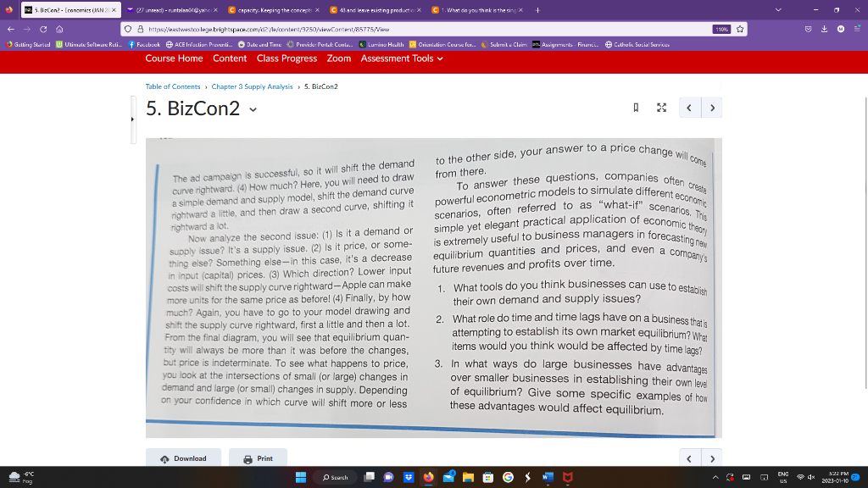Open Zoom in the navbar
Screen dimensions: 868x488
point(339,58)
